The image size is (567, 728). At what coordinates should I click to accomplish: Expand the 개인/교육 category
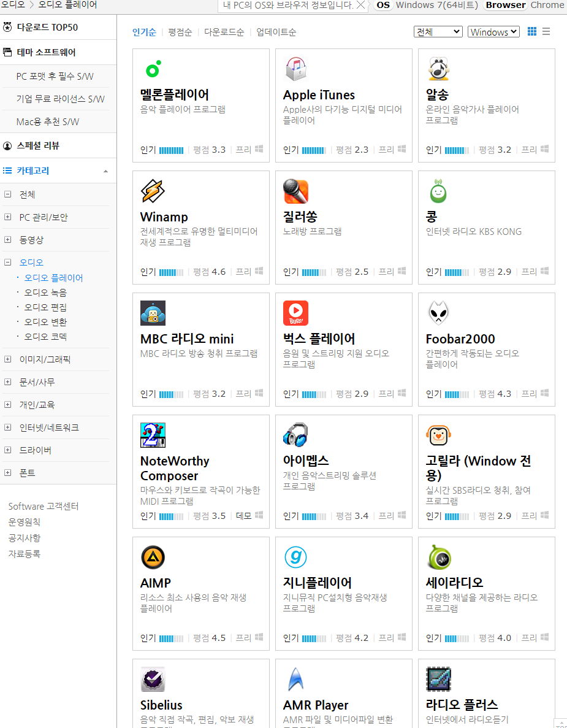pos(7,405)
